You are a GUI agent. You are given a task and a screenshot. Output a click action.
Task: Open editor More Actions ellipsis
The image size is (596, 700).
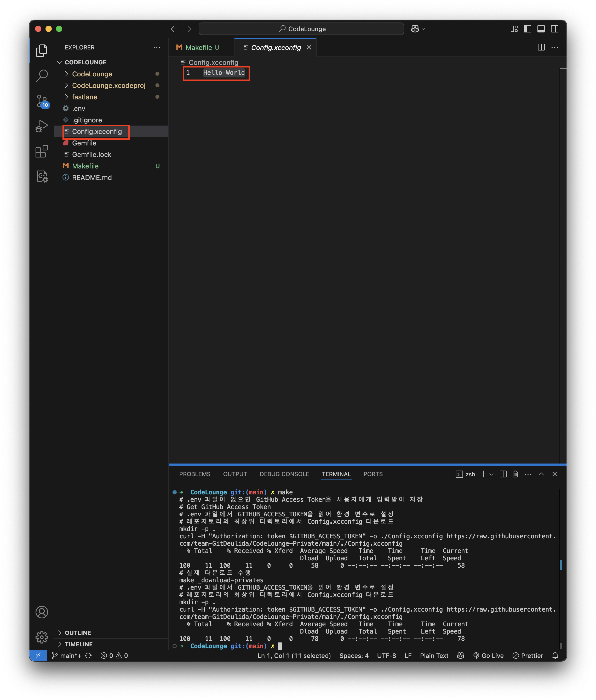[x=554, y=47]
